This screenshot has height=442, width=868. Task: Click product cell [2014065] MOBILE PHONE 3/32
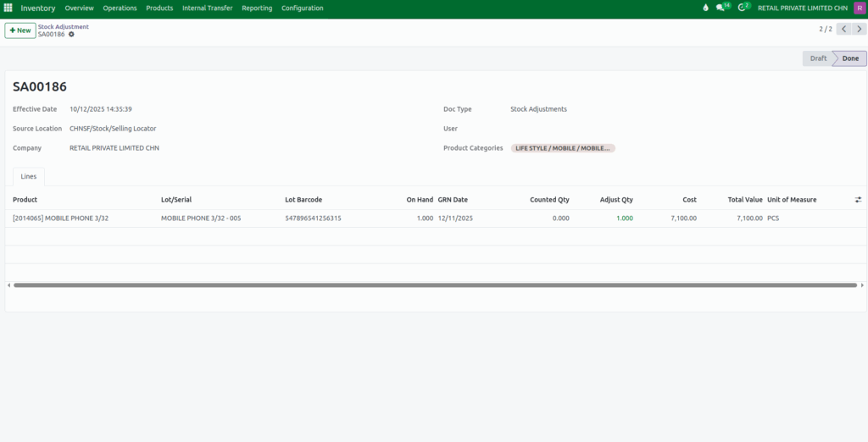pos(60,218)
